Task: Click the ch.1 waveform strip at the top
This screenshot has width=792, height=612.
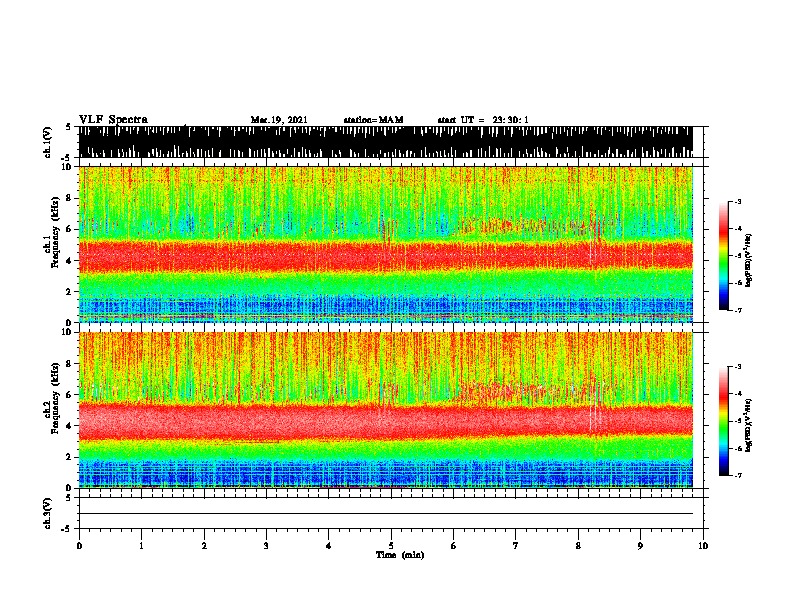Action: tap(386, 142)
